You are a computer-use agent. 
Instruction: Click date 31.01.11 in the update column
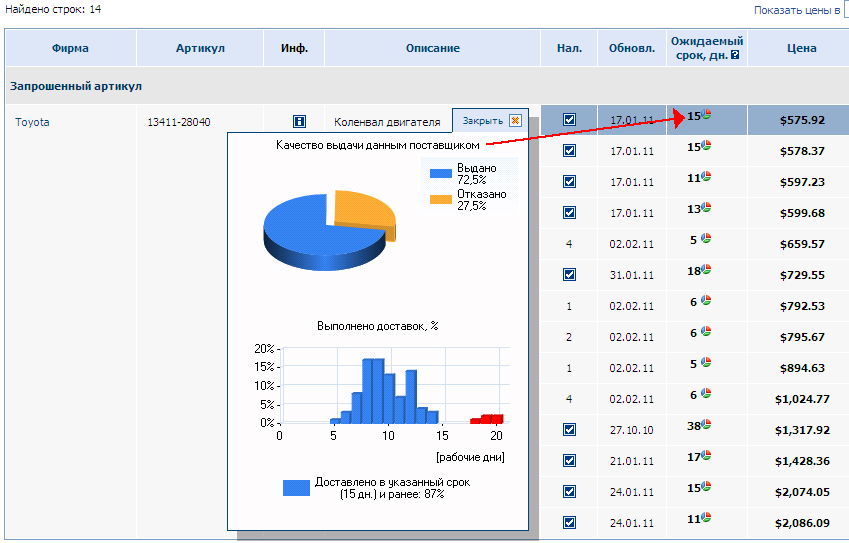coord(631,275)
